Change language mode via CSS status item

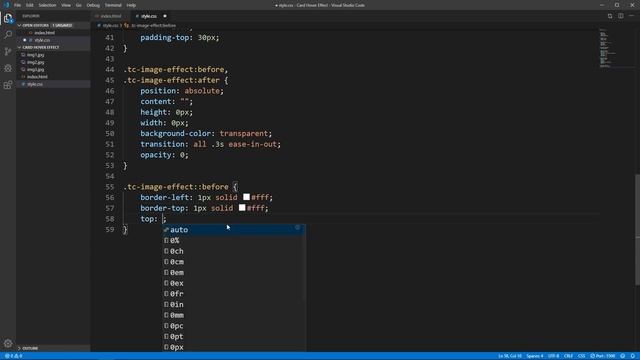coord(582,356)
